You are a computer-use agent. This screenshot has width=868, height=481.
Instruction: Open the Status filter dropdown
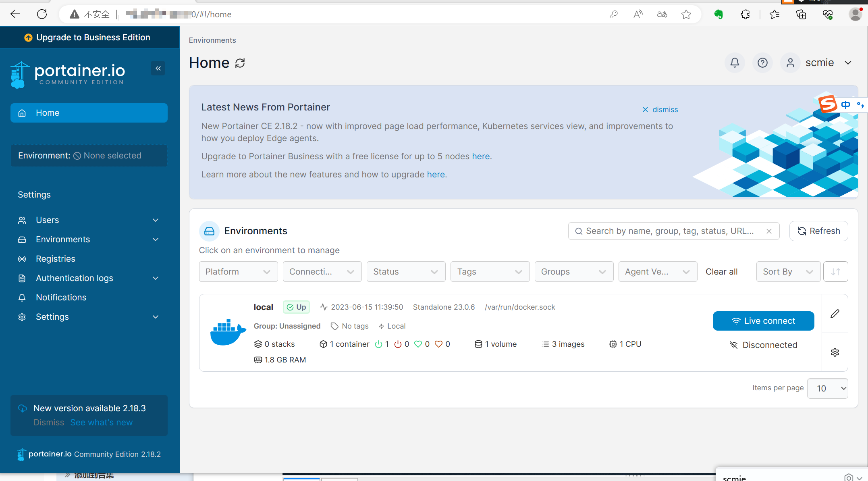coord(406,272)
